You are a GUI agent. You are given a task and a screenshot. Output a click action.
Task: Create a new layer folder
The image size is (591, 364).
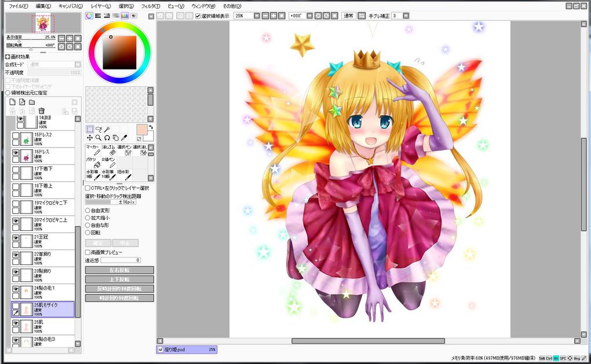tap(32, 102)
